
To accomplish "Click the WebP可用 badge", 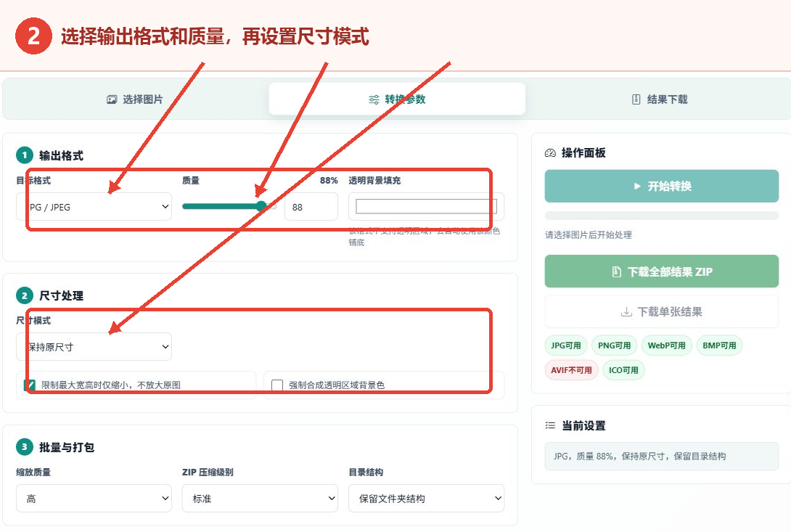I will 666,345.
